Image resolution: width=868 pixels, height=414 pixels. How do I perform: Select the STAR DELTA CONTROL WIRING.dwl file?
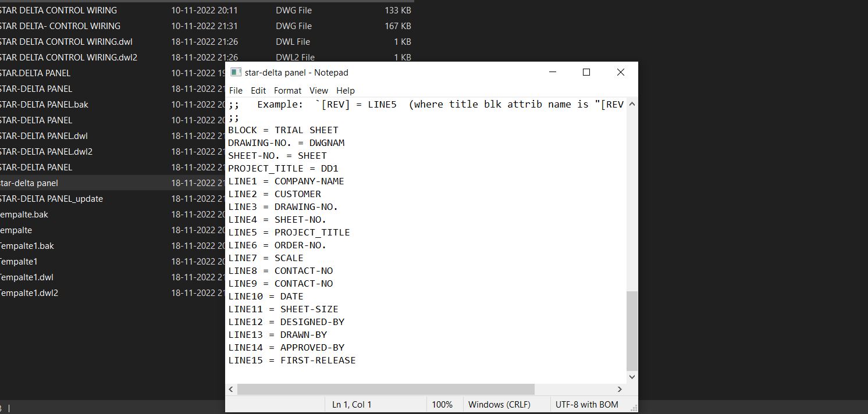[66, 41]
